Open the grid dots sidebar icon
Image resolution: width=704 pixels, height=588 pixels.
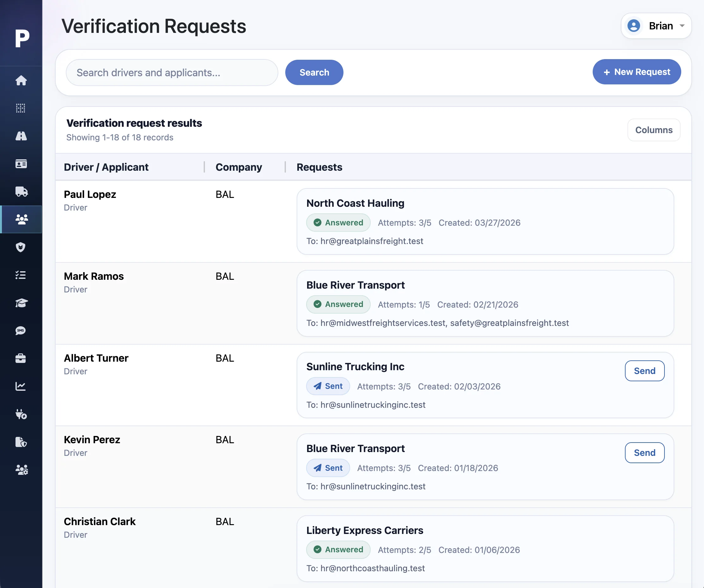tap(21, 108)
